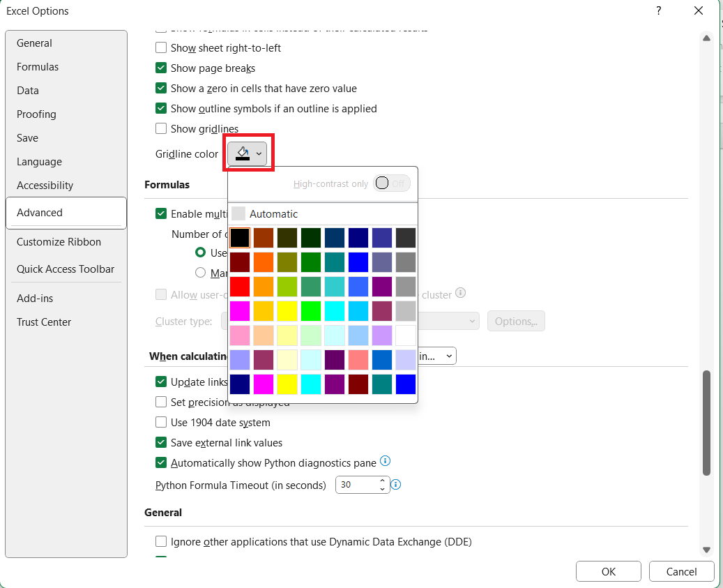Open the Data options category
723x588 pixels.
66,91
